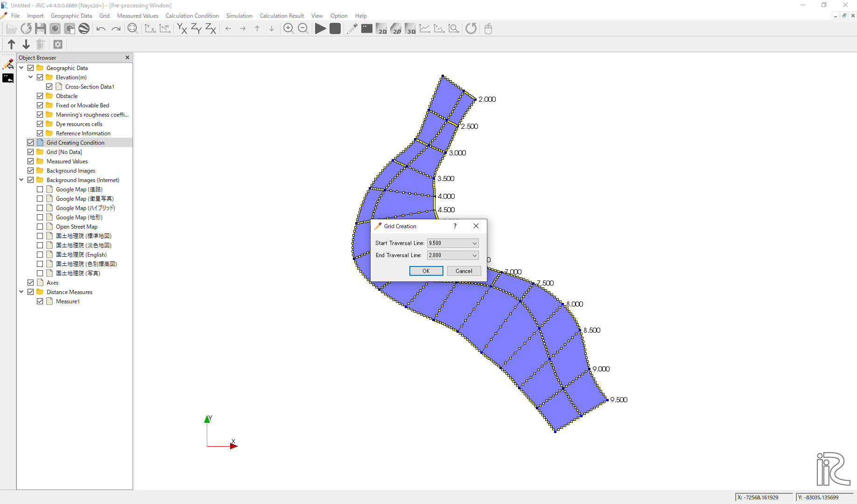Screen dimensions: 857x504
Task: Run the solver with the Play icon
Action: point(320,29)
